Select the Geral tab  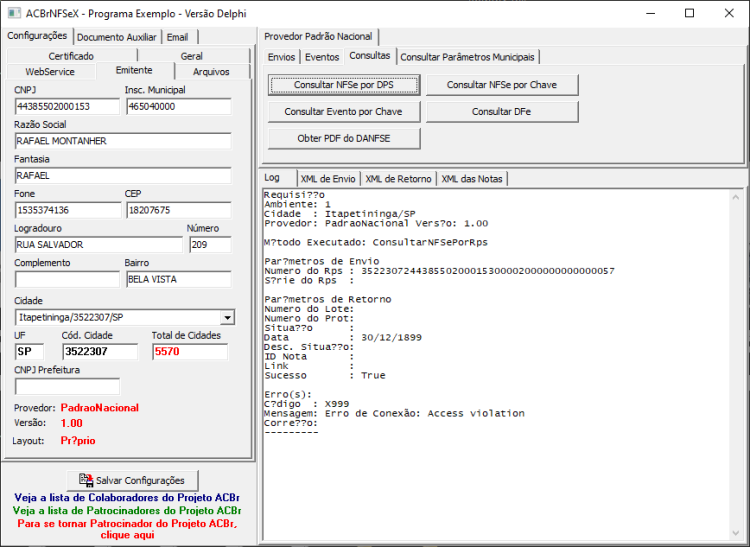click(192, 56)
